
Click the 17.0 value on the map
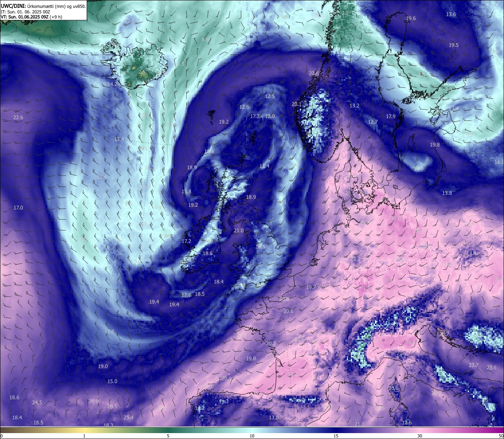[x=18, y=208]
